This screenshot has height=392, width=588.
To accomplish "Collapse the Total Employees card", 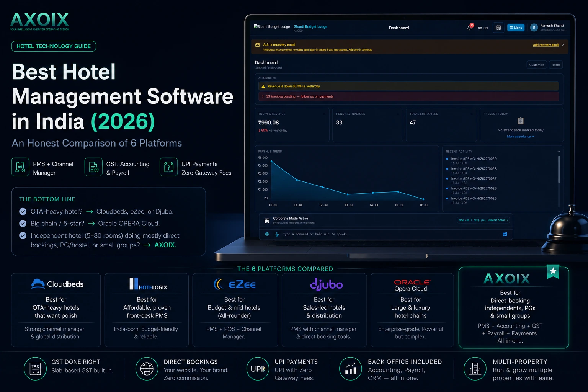I will pyautogui.click(x=472, y=114).
